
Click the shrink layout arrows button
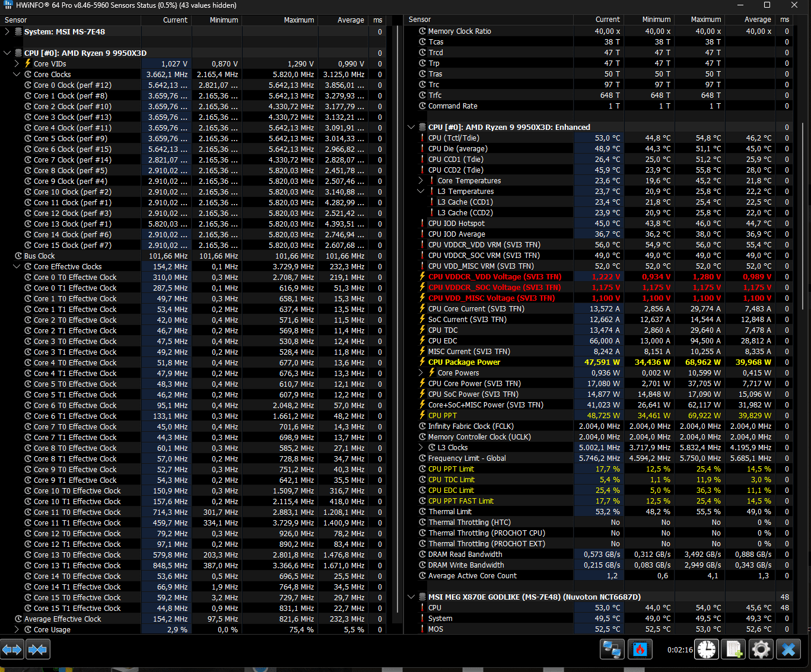click(37, 649)
